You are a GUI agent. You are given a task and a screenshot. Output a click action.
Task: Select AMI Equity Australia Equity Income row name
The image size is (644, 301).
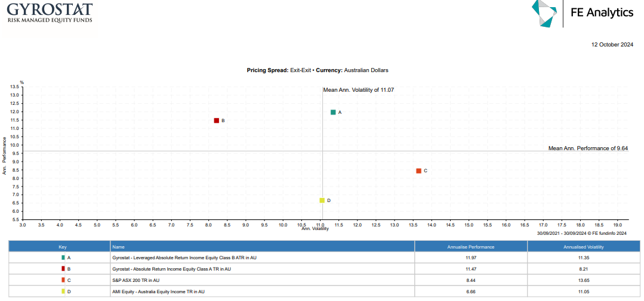pyautogui.click(x=158, y=291)
